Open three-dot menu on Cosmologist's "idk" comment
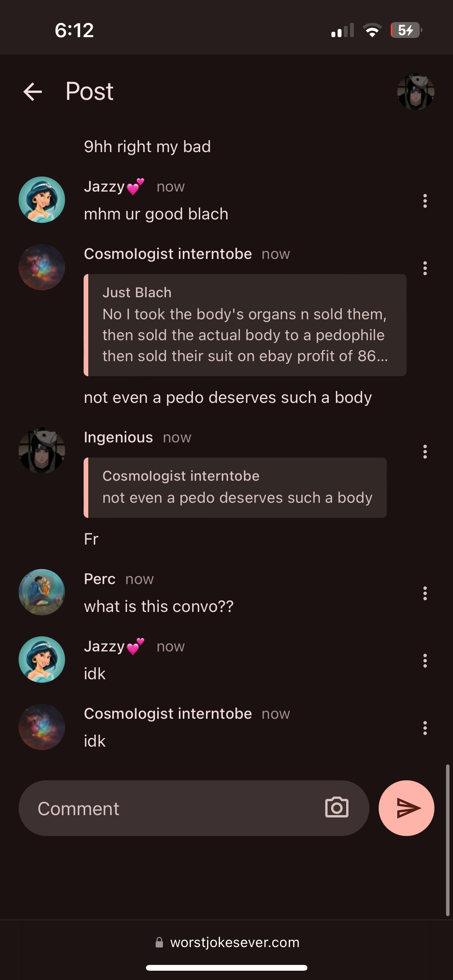This screenshot has width=453, height=980. point(425,728)
